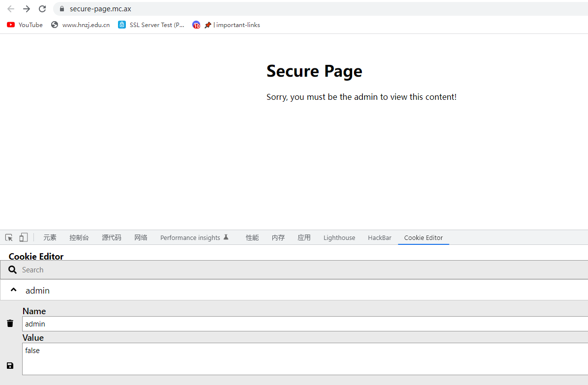Collapse the admin cookie chevron
The image size is (588, 385).
pos(13,290)
